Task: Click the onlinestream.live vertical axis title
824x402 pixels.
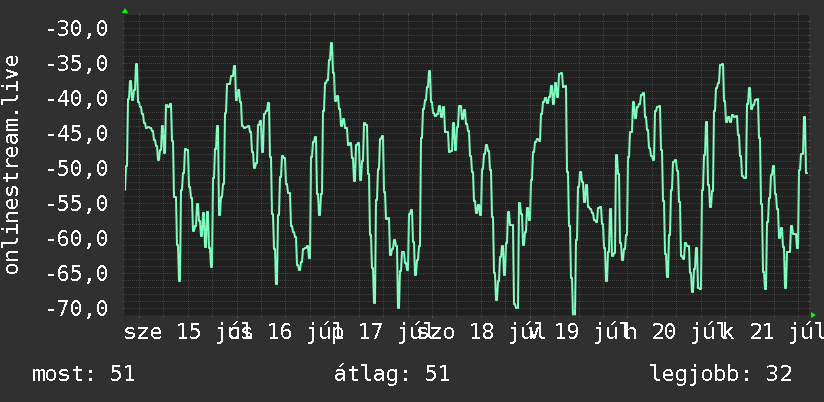Action: click(12, 164)
